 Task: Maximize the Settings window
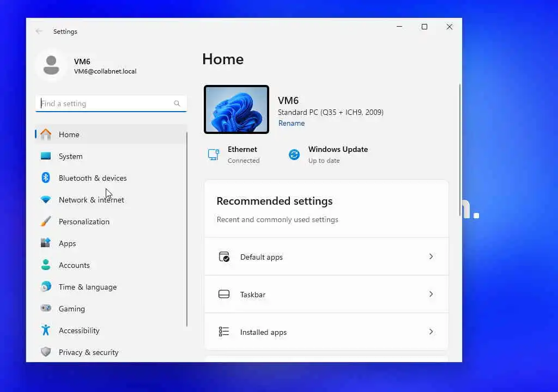point(424,27)
